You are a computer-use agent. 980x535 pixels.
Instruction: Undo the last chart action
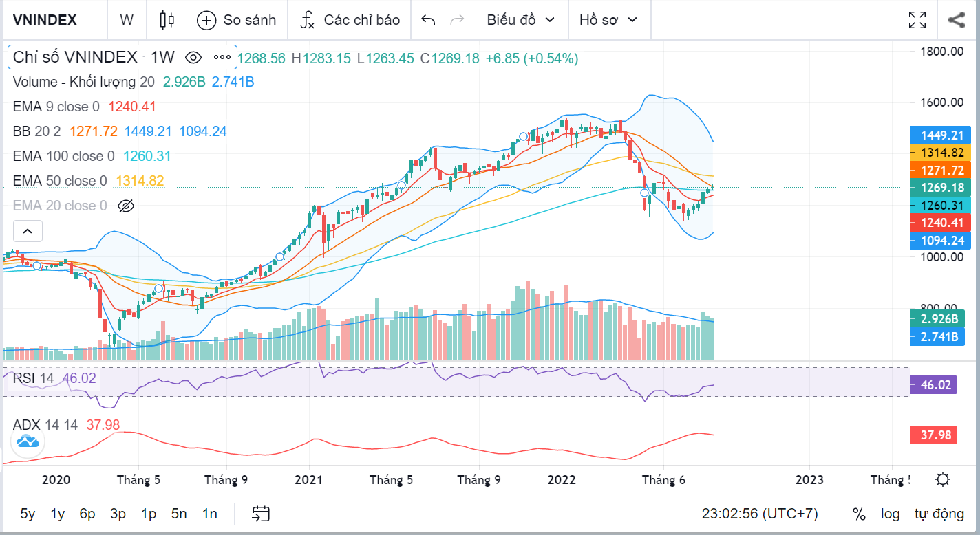point(428,19)
